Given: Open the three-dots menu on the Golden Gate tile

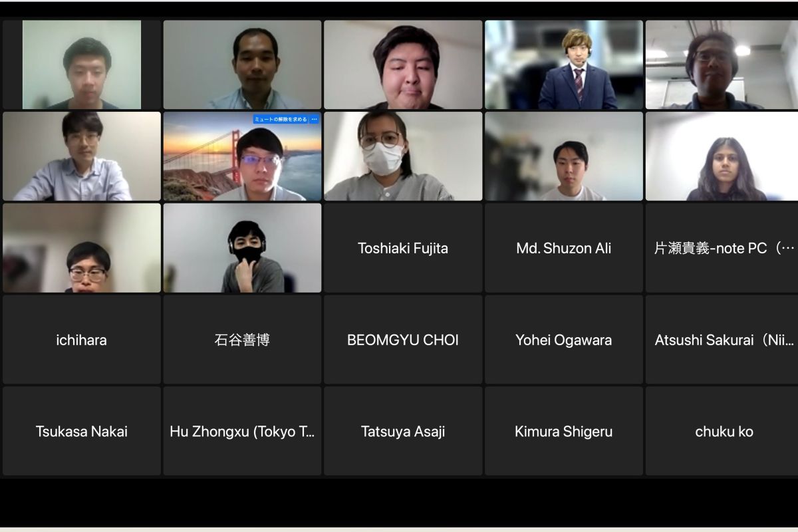Looking at the screenshot, I should pyautogui.click(x=315, y=120).
